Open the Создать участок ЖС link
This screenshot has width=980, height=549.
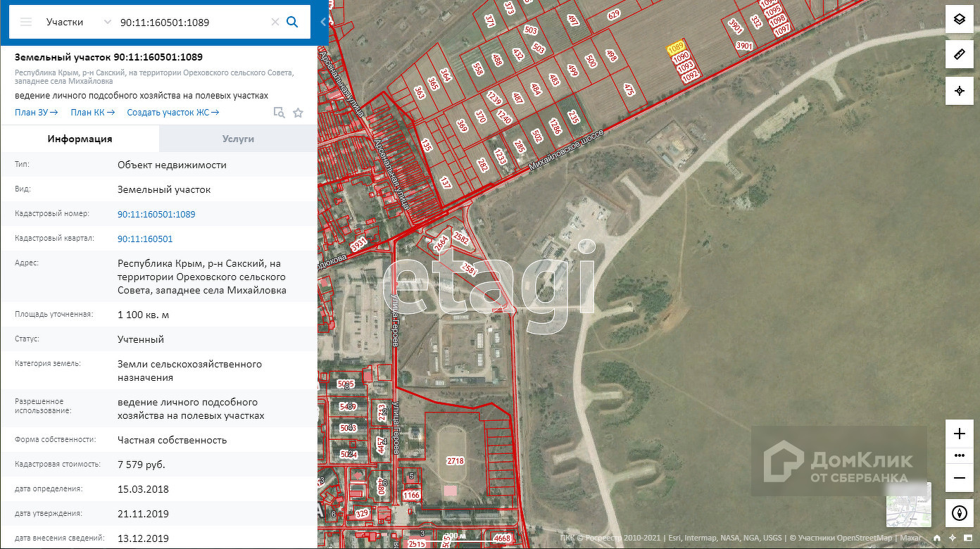coord(173,113)
